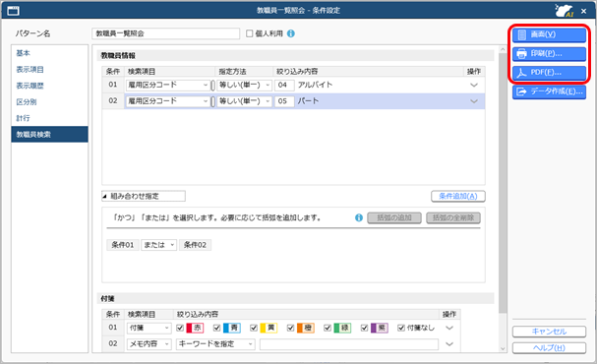This screenshot has width=597, height=364.
Task: Select the 教職員検索 tab in sidebar
Action: [x=49, y=135]
